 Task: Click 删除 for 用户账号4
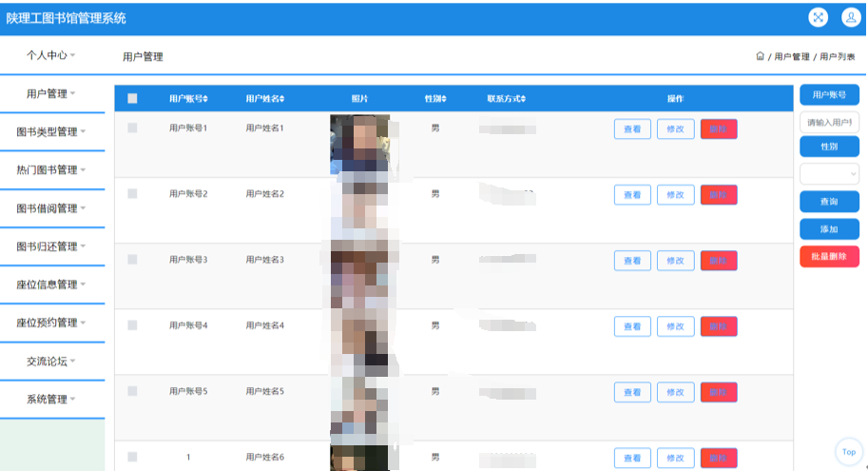[719, 326]
